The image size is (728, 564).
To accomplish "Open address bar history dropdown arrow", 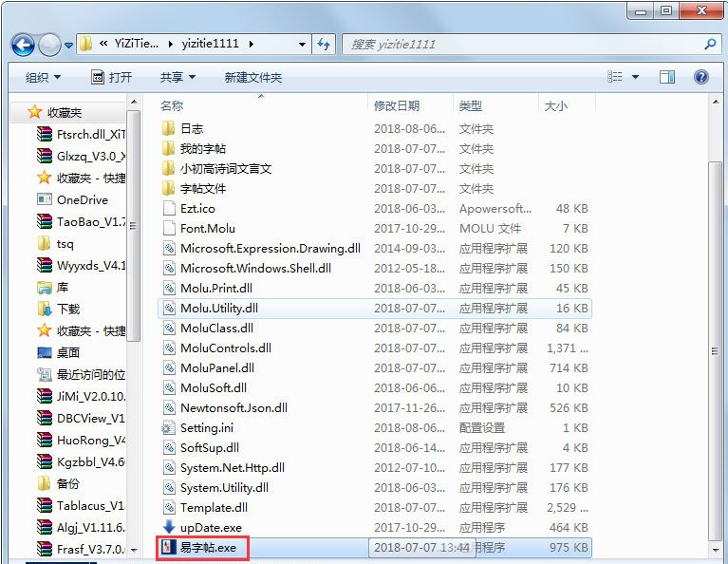I will tap(302, 45).
